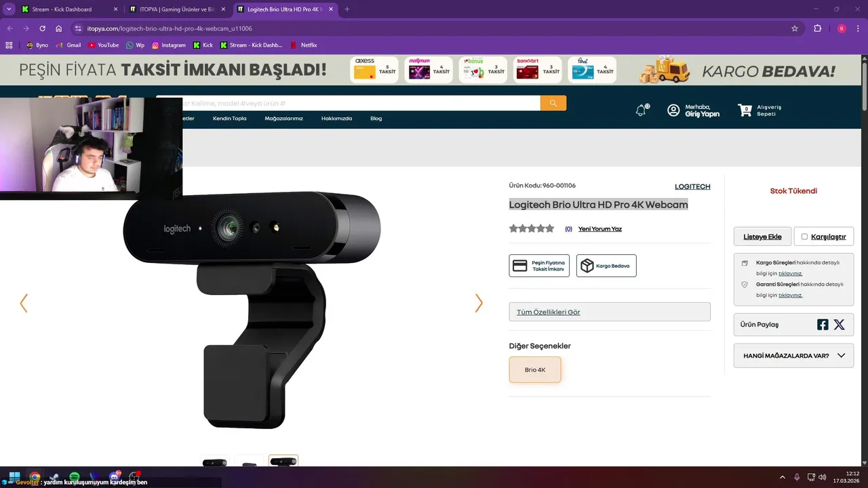Bookmark this page with star icon

795,28
